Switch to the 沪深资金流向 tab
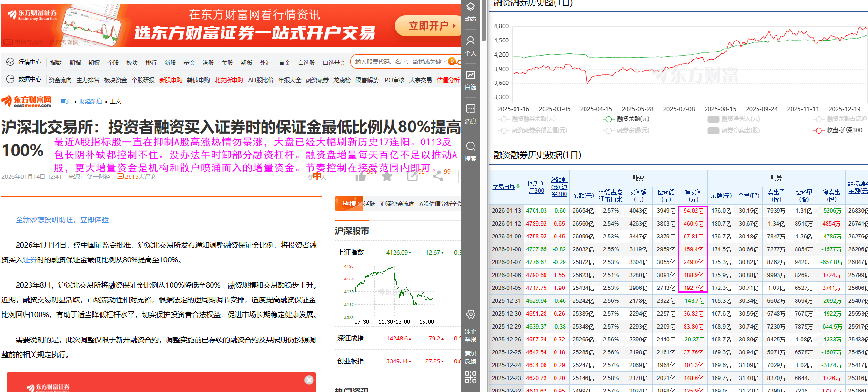This screenshot has height=392, width=868. pyautogui.click(x=397, y=204)
